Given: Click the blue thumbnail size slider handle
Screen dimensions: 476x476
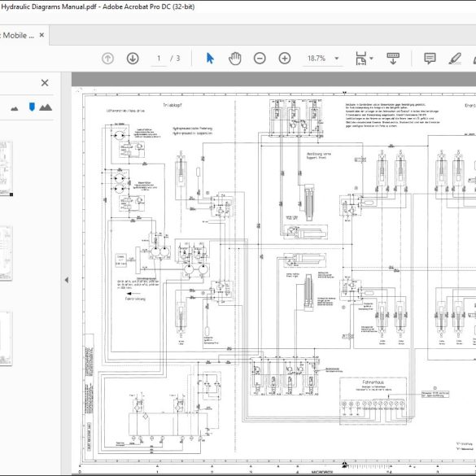Looking at the screenshot, I should 32,107.
